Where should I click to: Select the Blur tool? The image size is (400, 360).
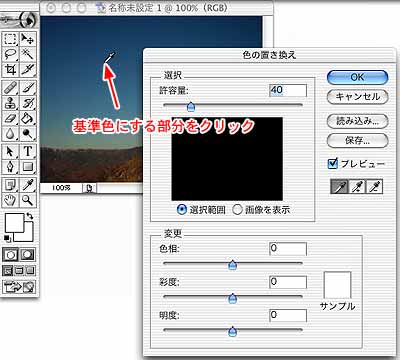[x=10, y=133]
